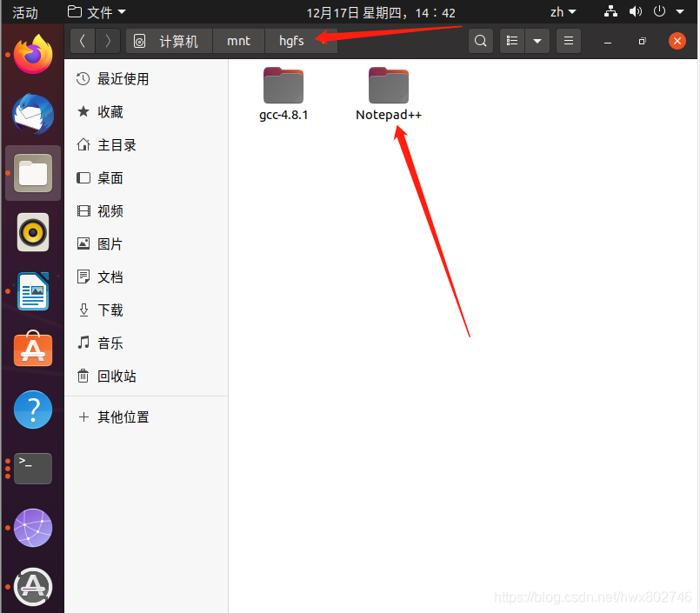The width and height of the screenshot is (700, 613).
Task: Click 其他位置 other locations
Action: 146,417
